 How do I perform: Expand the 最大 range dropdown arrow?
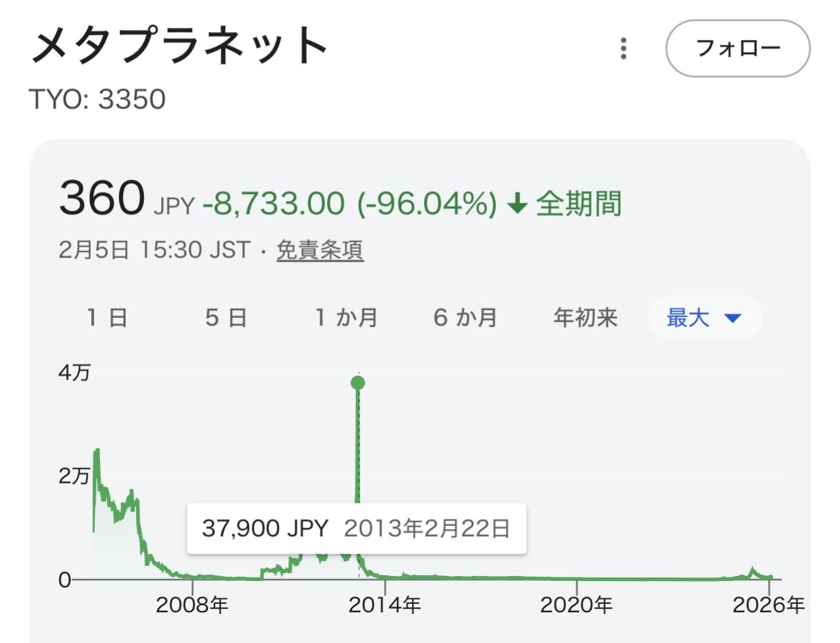pos(733,318)
